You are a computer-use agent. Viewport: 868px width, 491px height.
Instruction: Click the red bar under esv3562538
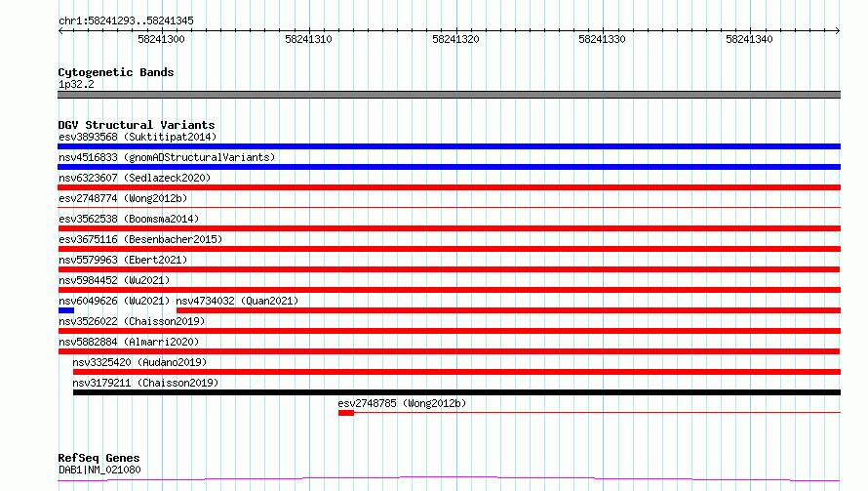point(449,228)
